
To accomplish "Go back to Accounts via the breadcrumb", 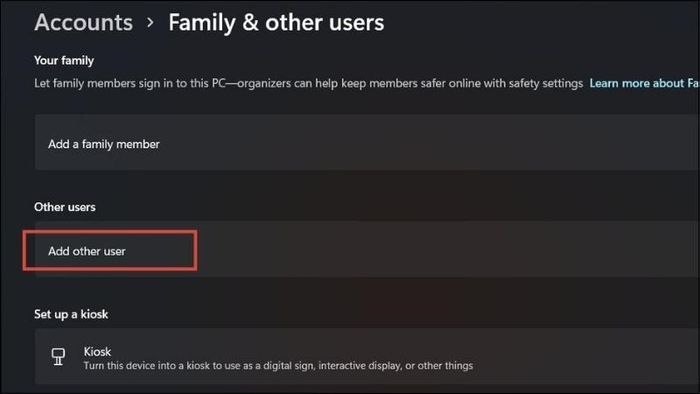I will 83,22.
